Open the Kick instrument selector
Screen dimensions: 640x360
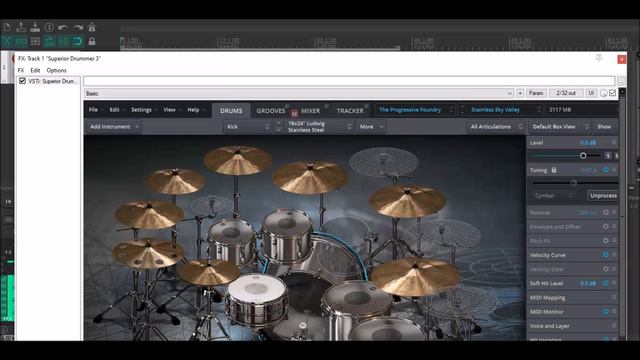(x=248, y=127)
